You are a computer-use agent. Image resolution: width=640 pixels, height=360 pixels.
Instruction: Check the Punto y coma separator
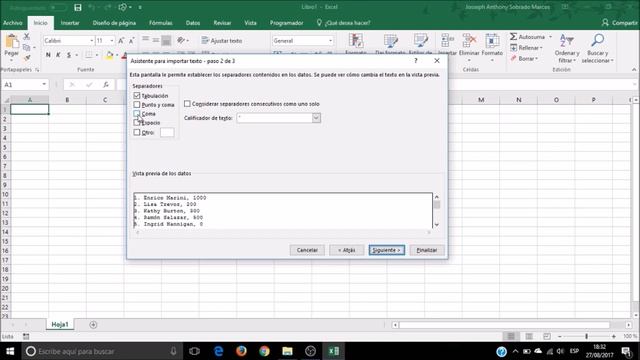click(137, 104)
